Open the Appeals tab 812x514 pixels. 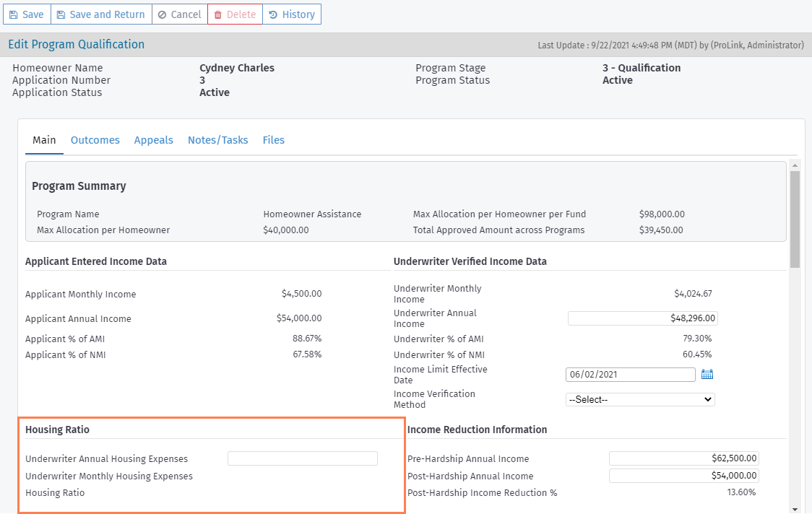coord(154,140)
